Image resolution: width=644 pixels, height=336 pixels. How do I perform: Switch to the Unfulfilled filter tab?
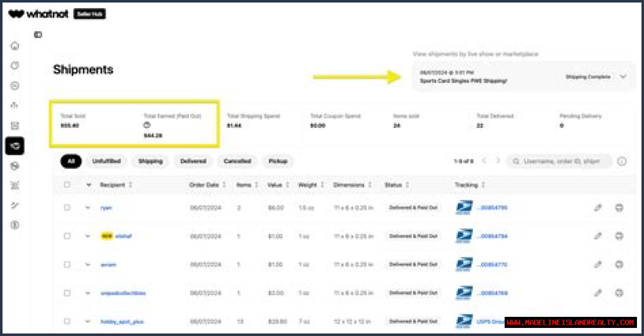coord(106,161)
